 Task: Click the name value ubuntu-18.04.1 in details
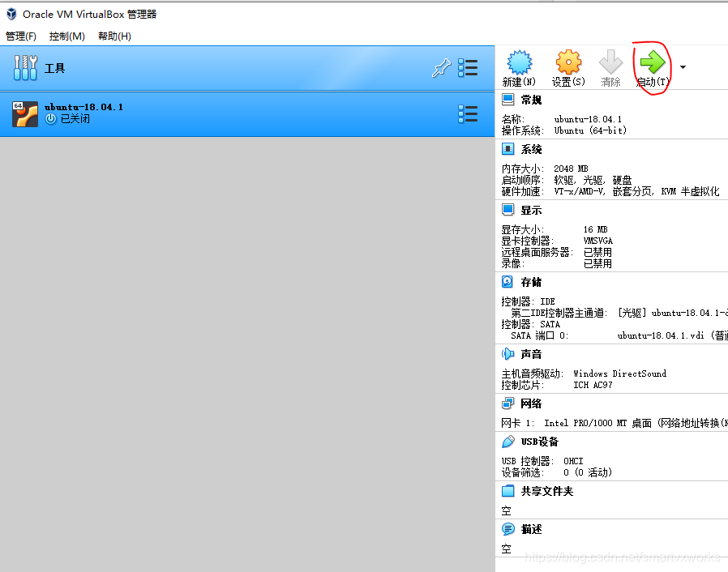tap(588, 119)
